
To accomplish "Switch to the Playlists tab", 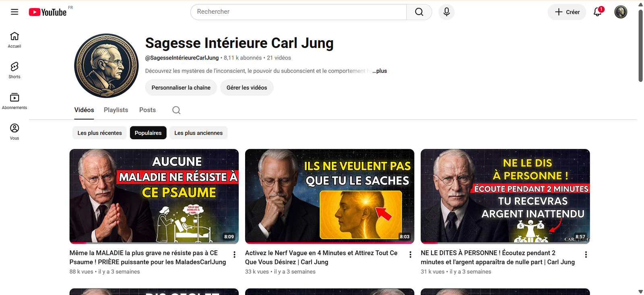I will (116, 110).
